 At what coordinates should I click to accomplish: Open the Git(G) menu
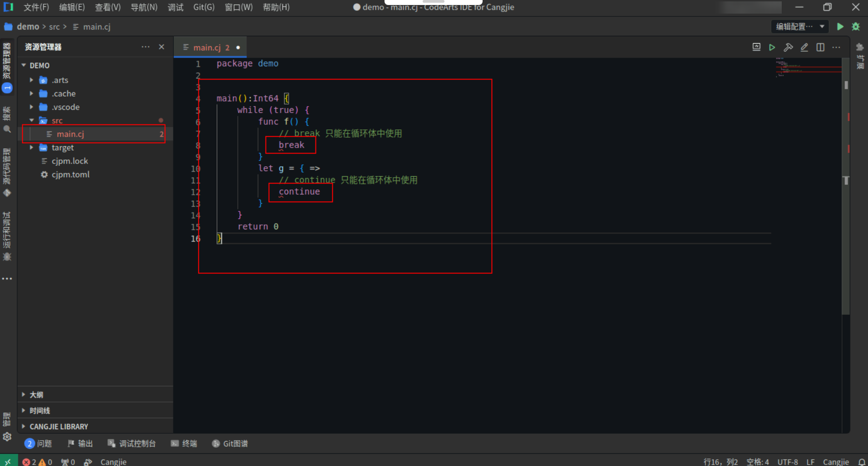coord(204,7)
